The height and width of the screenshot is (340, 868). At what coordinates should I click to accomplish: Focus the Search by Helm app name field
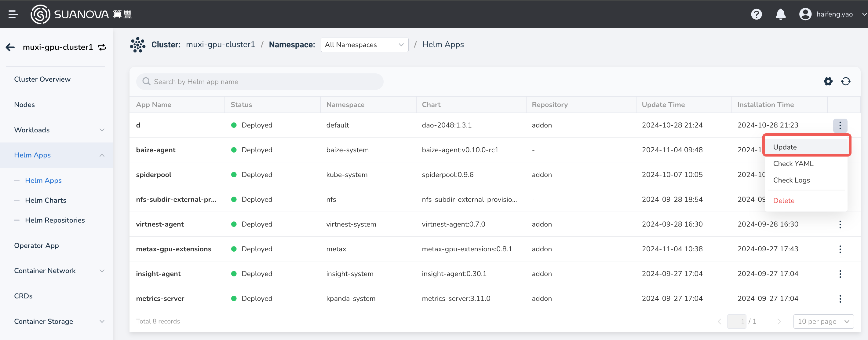point(260,82)
